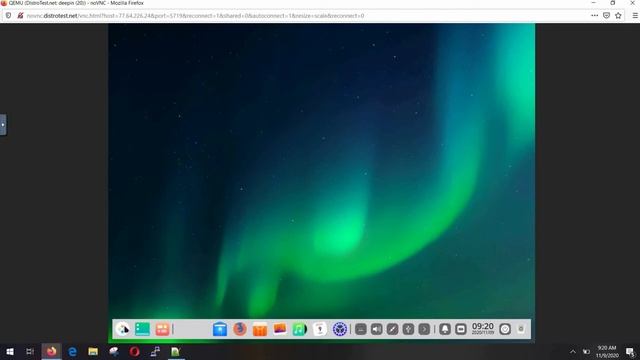Click the Firefox address bar URL
640x360 pixels.
pos(195,16)
